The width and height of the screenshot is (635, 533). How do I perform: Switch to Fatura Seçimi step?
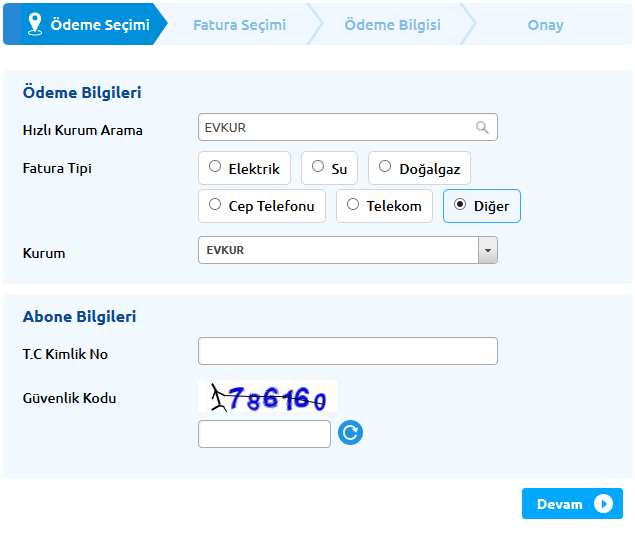pos(239,25)
